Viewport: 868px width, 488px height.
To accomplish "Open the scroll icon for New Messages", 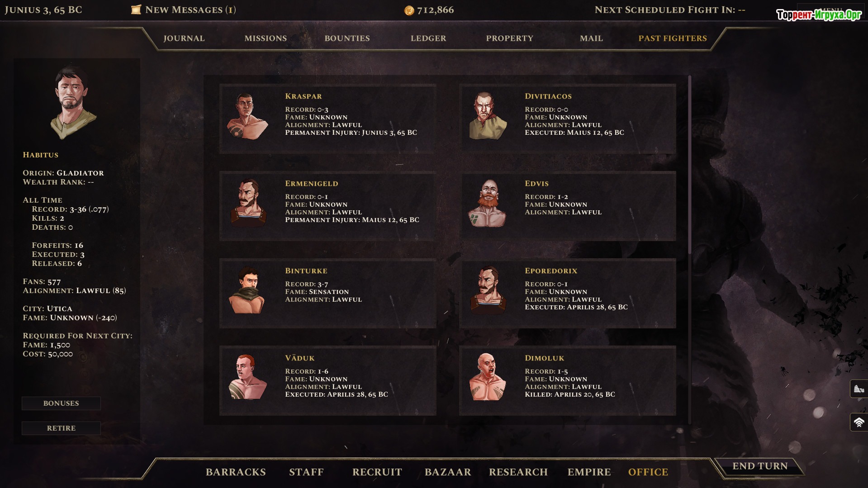I will [136, 10].
